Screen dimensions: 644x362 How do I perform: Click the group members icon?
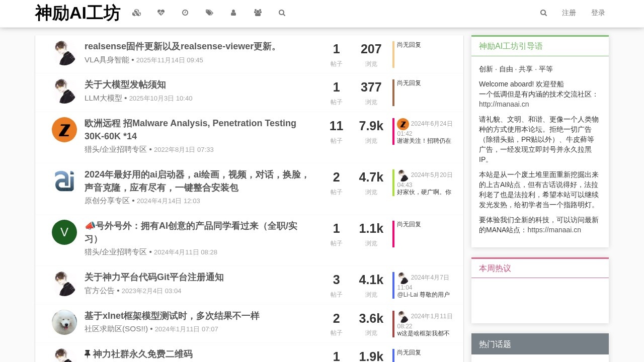pos(257,13)
